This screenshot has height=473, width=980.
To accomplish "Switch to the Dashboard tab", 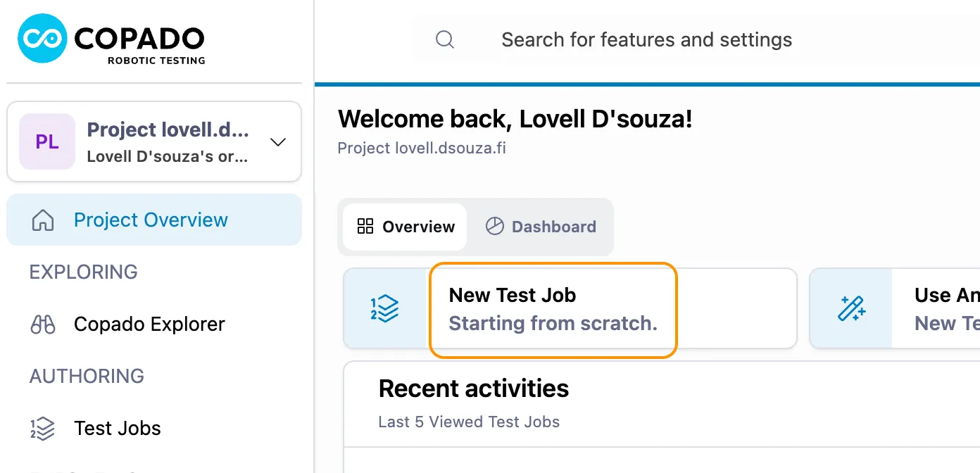I will (541, 227).
